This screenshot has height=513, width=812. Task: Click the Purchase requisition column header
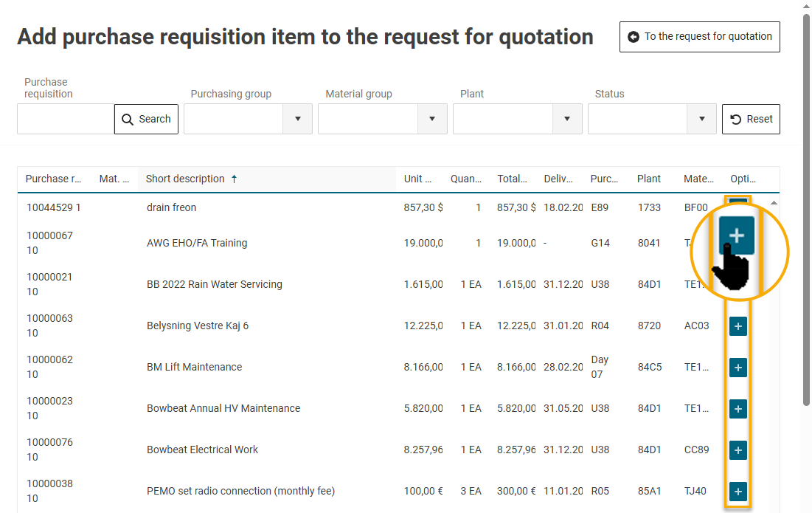coord(53,179)
